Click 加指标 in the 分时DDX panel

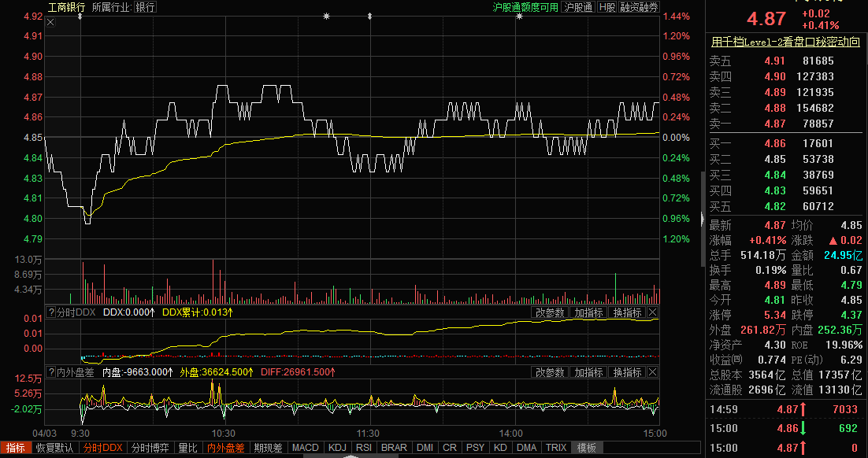pyautogui.click(x=588, y=312)
